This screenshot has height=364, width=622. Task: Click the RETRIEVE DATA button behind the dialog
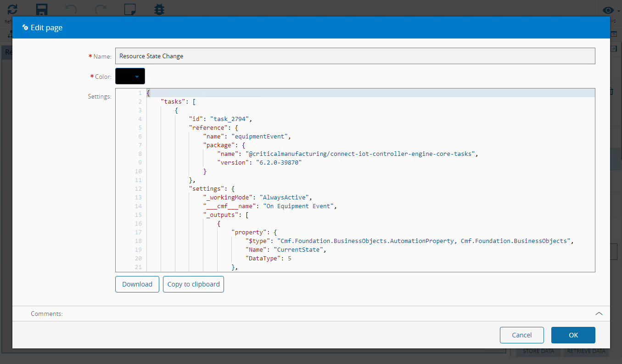click(586, 352)
